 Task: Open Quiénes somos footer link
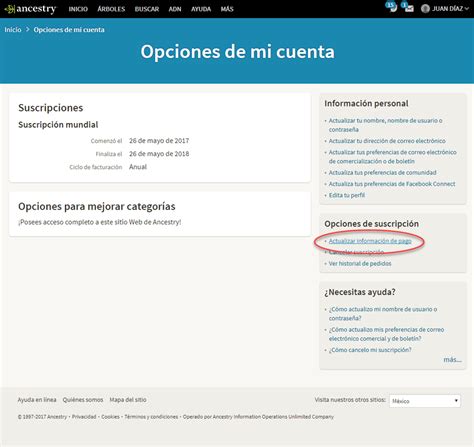[x=83, y=400]
